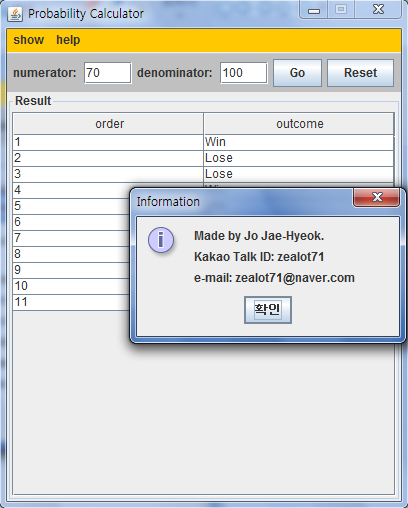Select order cell 8

[x=72, y=254]
